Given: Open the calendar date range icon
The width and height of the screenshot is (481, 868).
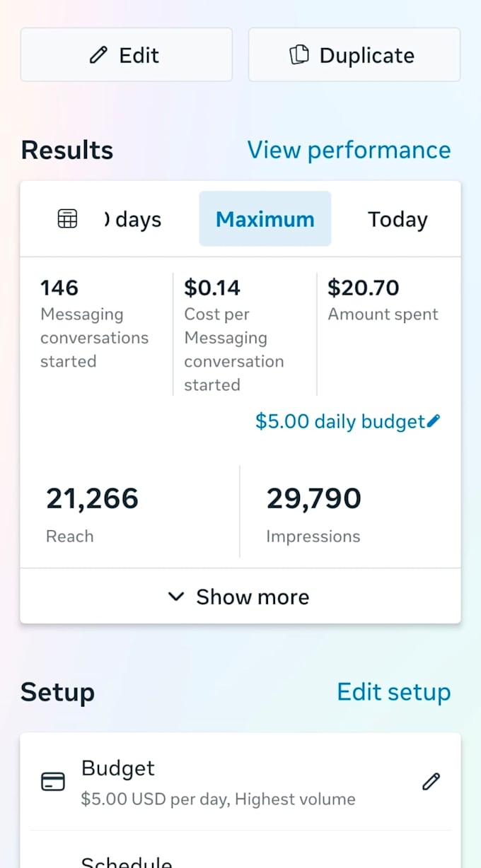Looking at the screenshot, I should 67,219.
